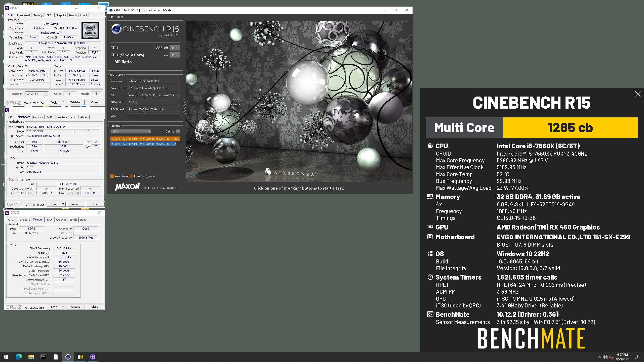The height and width of the screenshot is (362, 644).
Task: Click the Intel Core i5 X-series logo
Action: pyautogui.click(x=90, y=30)
